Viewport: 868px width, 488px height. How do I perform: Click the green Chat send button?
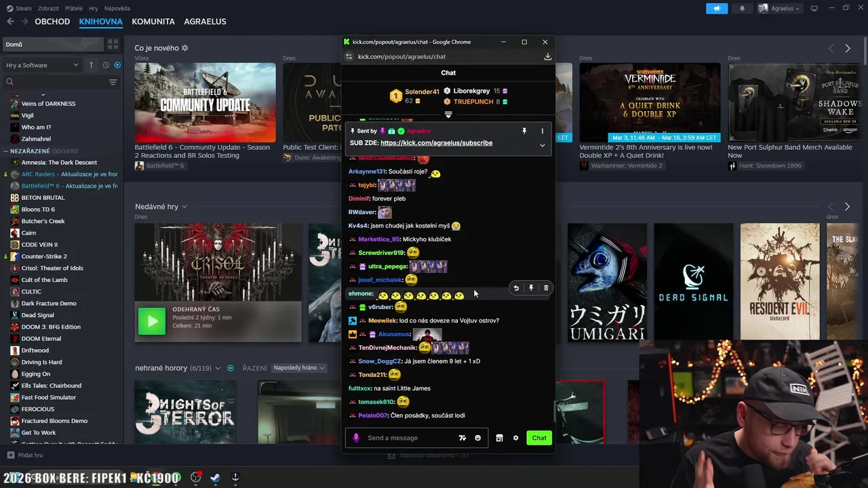point(539,438)
